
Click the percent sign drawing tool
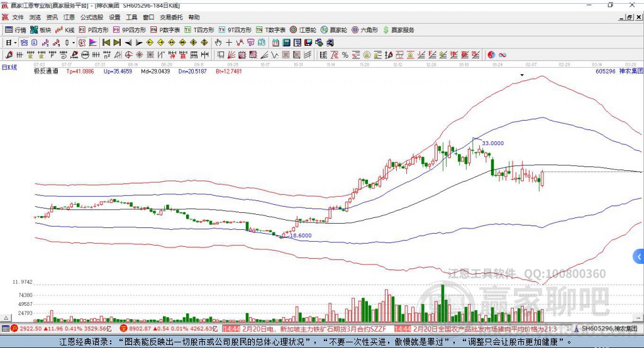345,55
